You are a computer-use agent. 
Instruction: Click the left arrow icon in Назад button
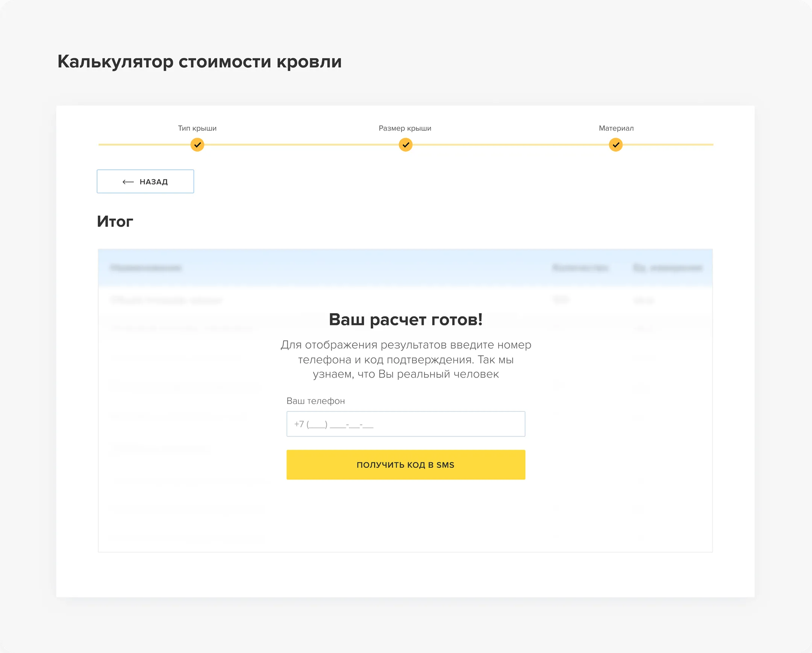128,182
